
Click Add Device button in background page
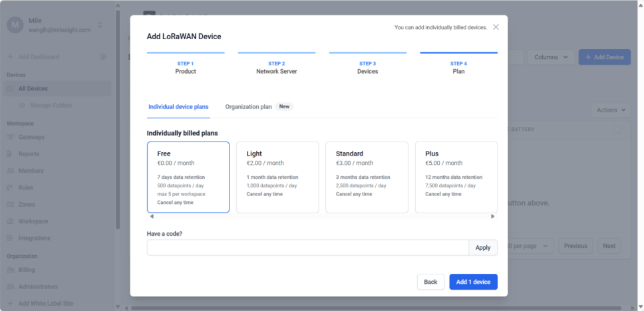point(604,57)
